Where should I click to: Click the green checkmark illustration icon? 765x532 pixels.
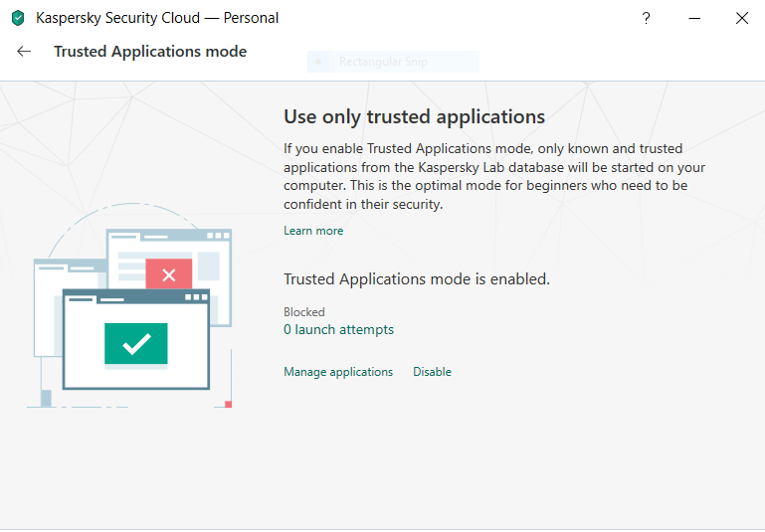click(136, 344)
